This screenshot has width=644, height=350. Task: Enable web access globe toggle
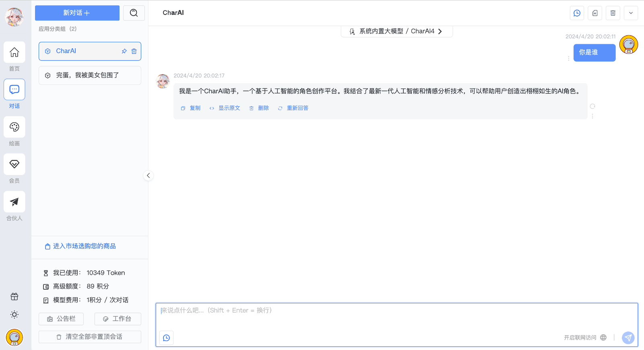coord(603,338)
